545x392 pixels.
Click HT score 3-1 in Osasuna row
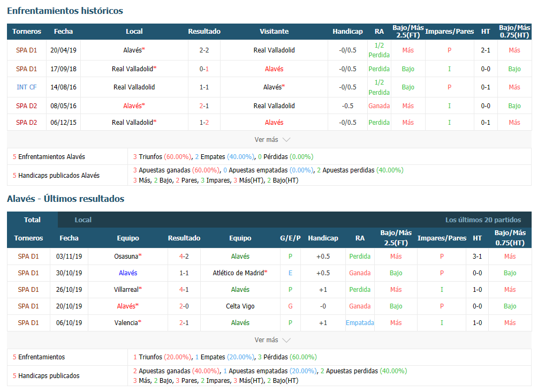click(x=477, y=257)
